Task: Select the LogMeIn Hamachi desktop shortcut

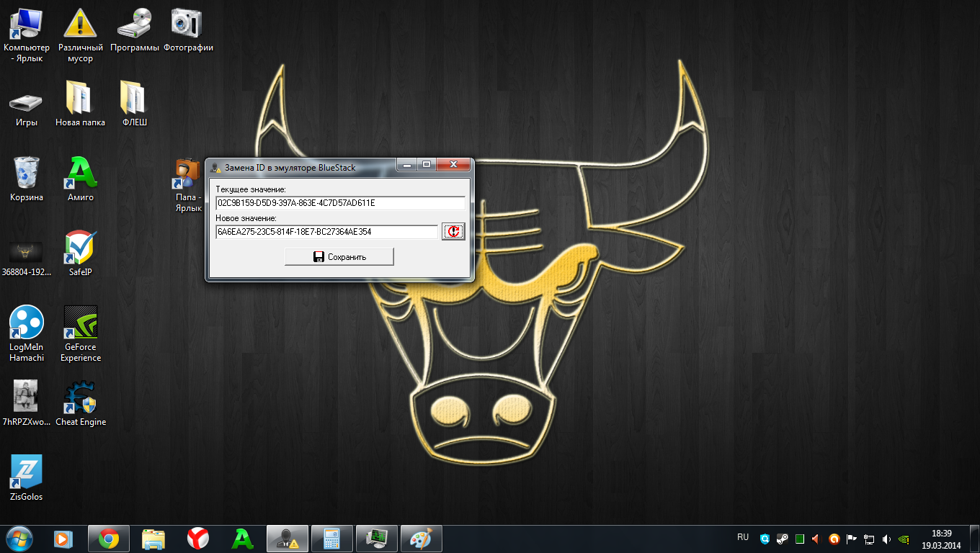Action: click(27, 334)
